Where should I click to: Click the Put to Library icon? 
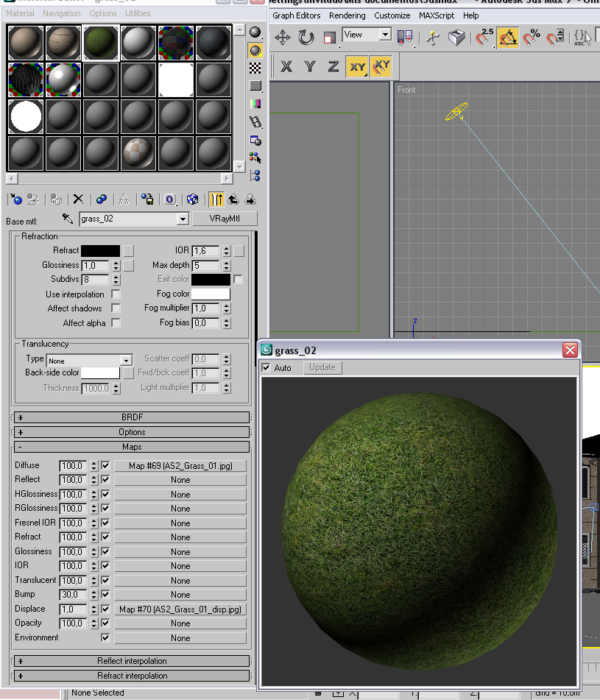(147, 199)
